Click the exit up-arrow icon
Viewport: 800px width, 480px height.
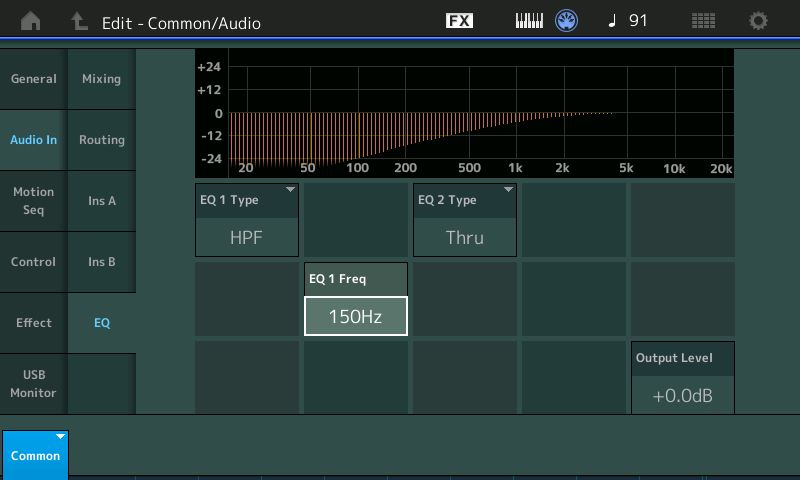point(79,21)
